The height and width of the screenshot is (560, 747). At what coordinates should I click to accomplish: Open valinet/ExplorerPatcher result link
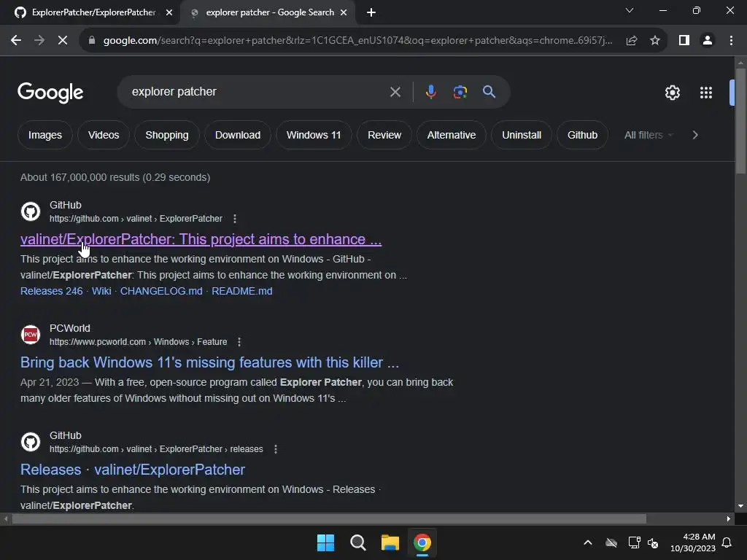tap(201, 239)
